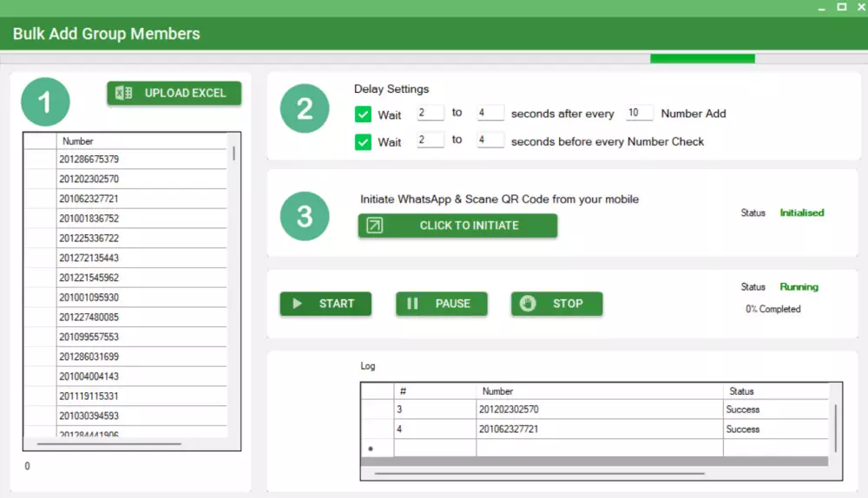Select number 201119115331 row
Viewport: 868px width, 498px height.
(141, 396)
